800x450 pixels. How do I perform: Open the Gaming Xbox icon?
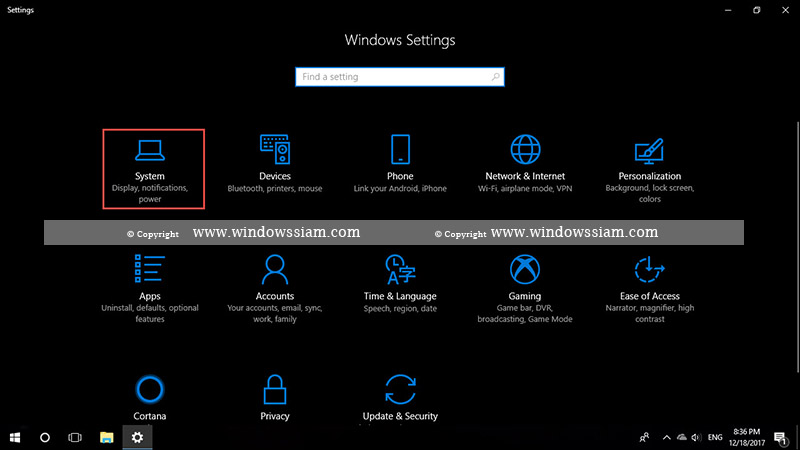click(x=524, y=269)
